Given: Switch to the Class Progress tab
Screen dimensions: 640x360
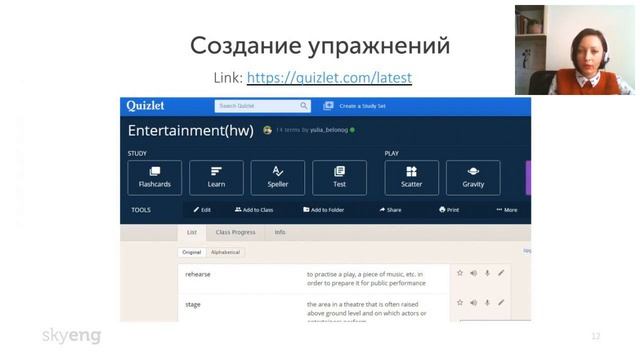Looking at the screenshot, I should click(236, 232).
